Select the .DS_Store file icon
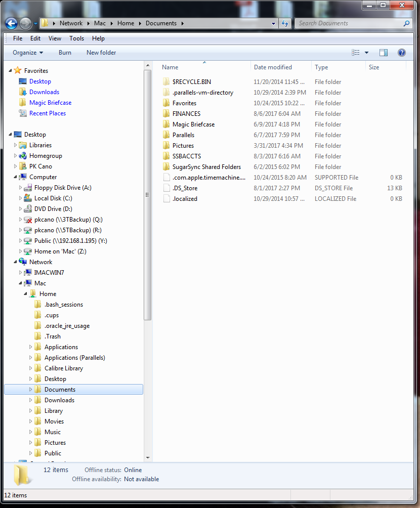 166,188
